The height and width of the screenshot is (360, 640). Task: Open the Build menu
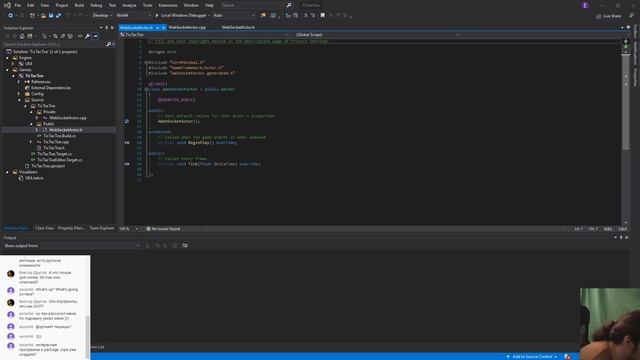click(79, 5)
